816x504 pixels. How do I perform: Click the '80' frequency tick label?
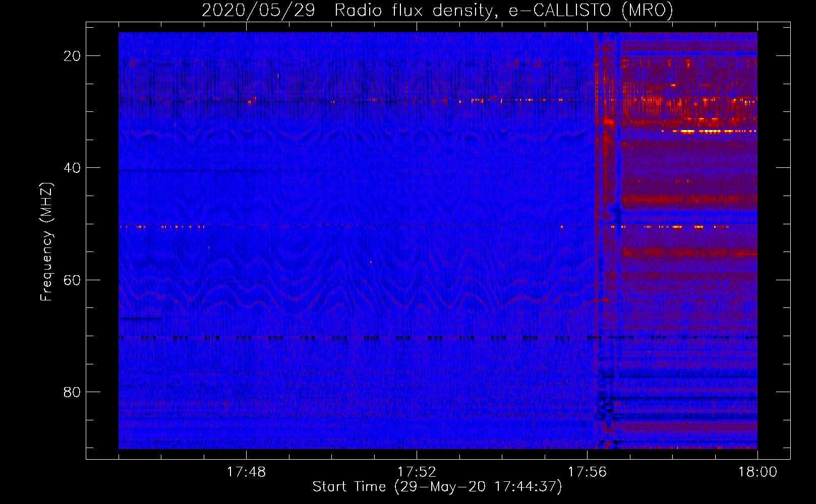point(72,392)
